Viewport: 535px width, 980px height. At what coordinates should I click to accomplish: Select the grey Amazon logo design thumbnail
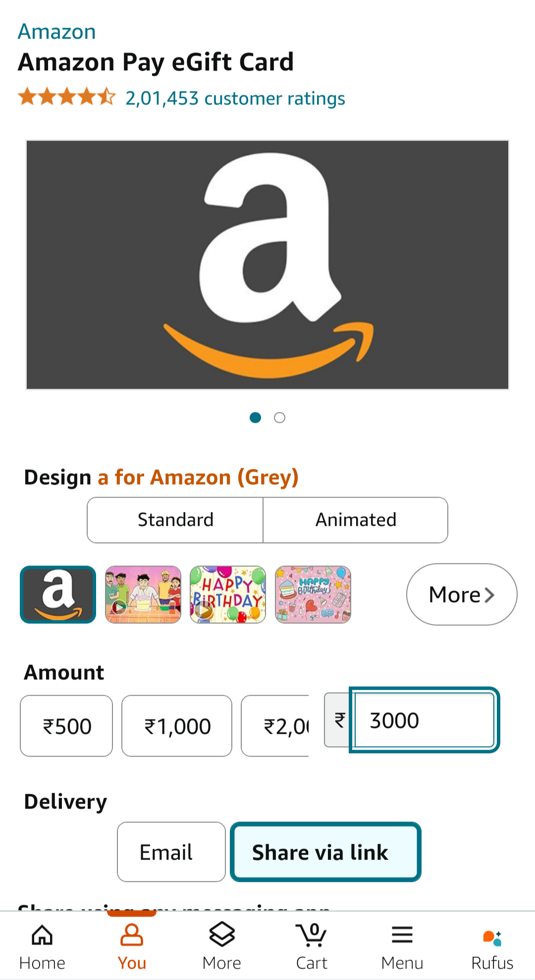pyautogui.click(x=58, y=594)
